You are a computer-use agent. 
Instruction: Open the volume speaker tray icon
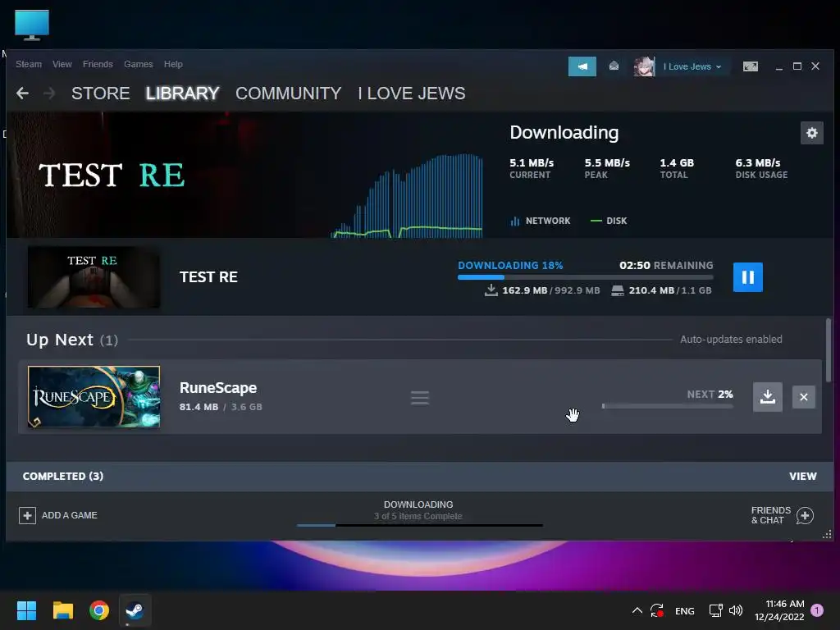[x=736, y=610]
